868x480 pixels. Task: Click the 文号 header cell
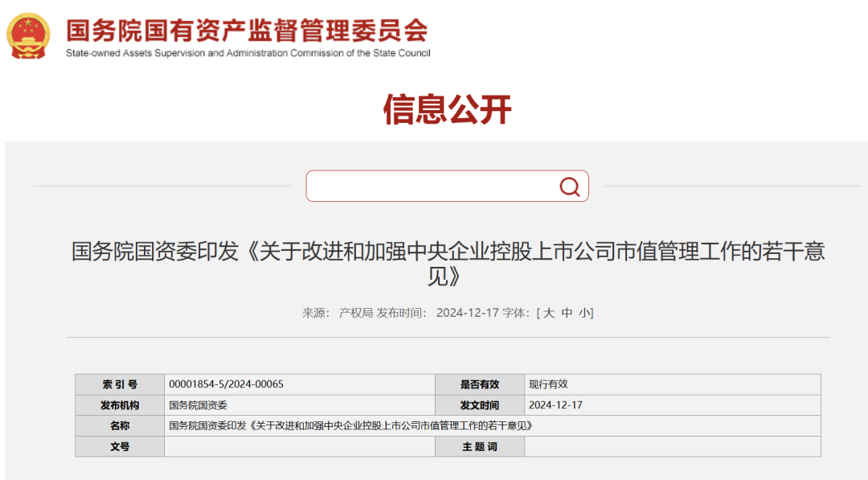point(120,447)
